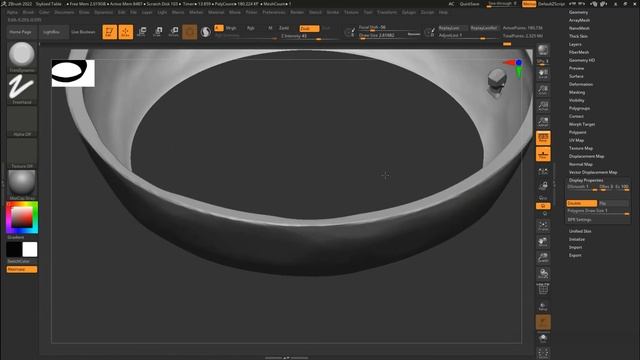Toggle the Flip display button
640x360 pixels.
(x=613, y=203)
